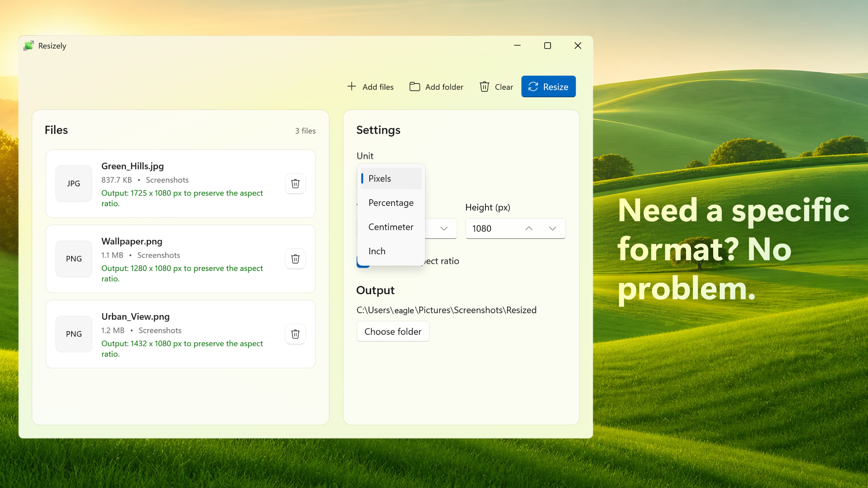Delete Green_Hills.jpg from the list

pyautogui.click(x=295, y=183)
